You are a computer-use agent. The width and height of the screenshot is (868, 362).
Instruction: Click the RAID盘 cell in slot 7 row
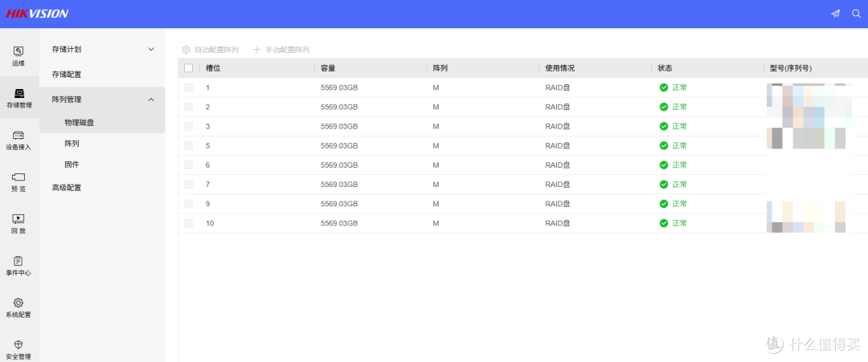point(558,184)
